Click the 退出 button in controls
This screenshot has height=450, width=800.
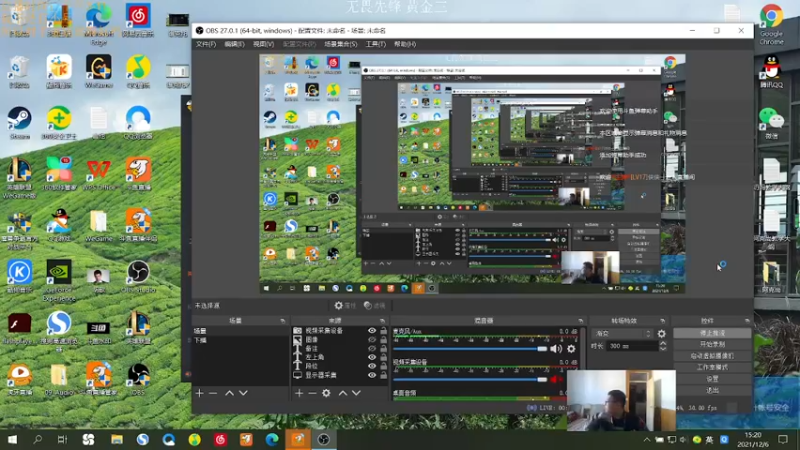pyautogui.click(x=712, y=390)
